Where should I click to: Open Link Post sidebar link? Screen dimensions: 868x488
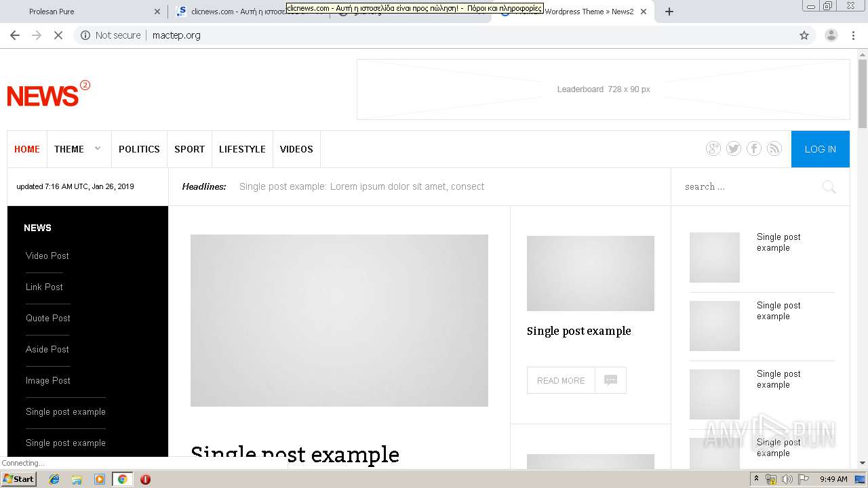click(44, 287)
